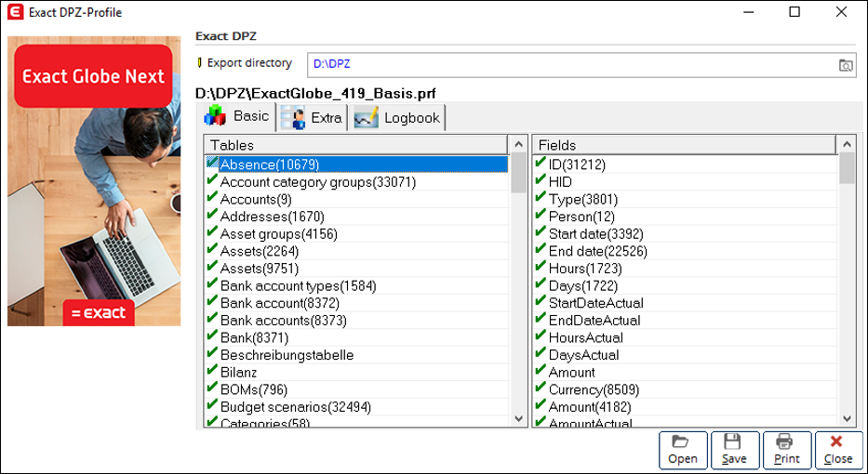Select the Bank accounts(8373) row
The image size is (868, 474).
coord(356,321)
